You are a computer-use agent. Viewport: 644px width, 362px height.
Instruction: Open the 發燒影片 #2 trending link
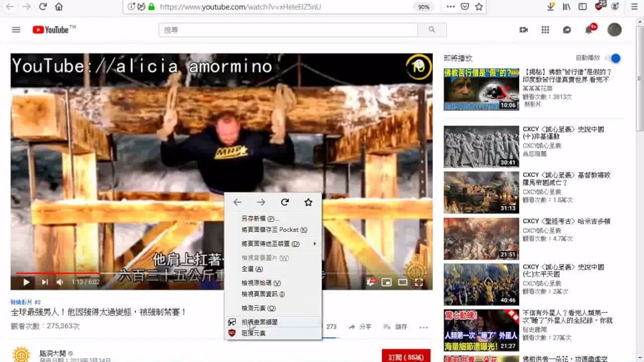(26, 302)
